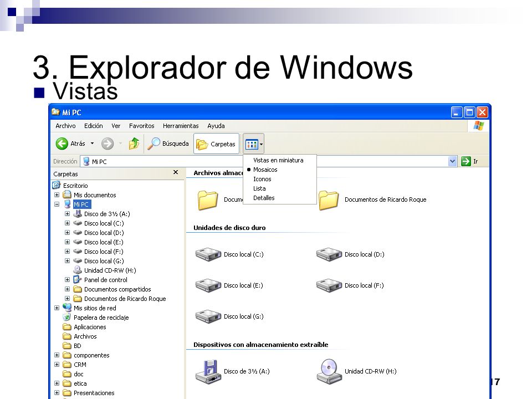Expand Disco local (E:) in tree
The width and height of the screenshot is (532, 399).
67,242
